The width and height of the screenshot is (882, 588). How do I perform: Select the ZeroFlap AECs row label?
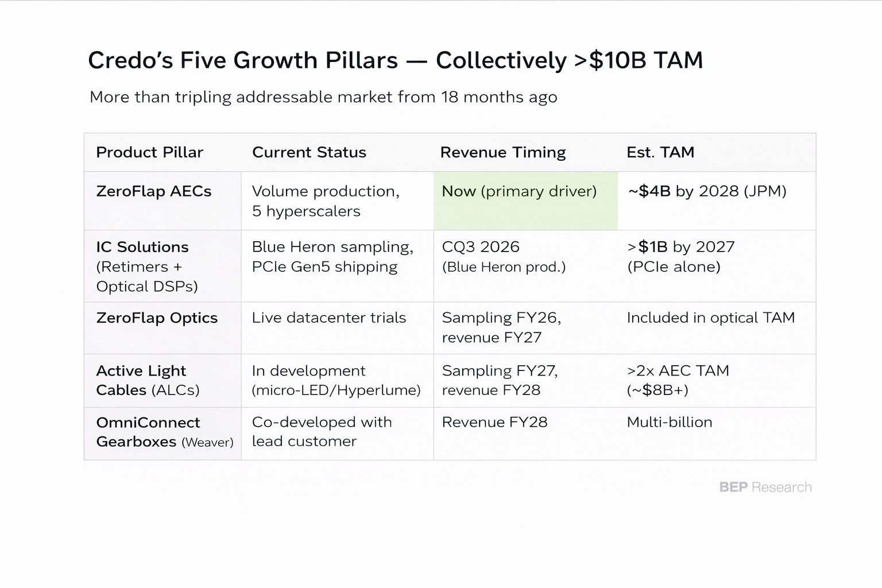point(154,191)
